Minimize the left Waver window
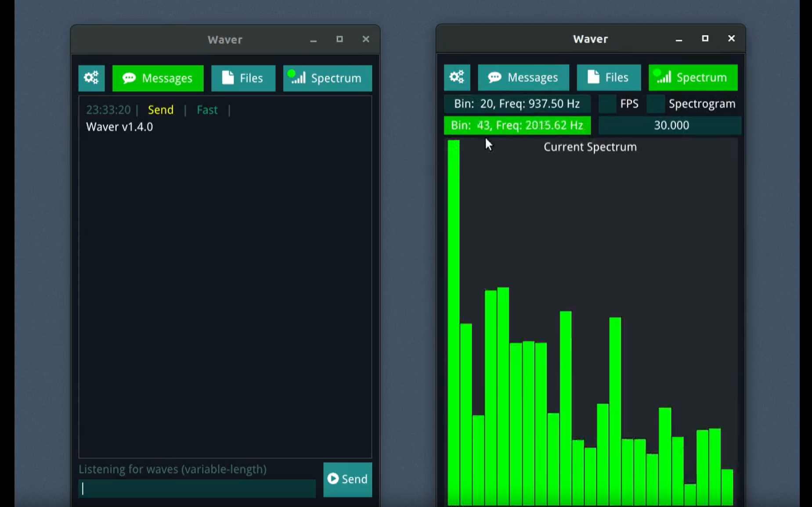The height and width of the screenshot is (507, 812). pos(313,40)
